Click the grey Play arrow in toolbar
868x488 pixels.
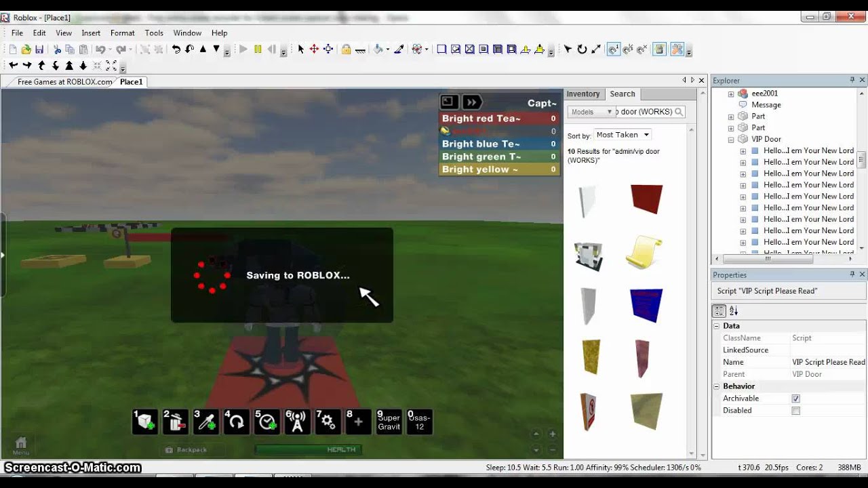243,49
